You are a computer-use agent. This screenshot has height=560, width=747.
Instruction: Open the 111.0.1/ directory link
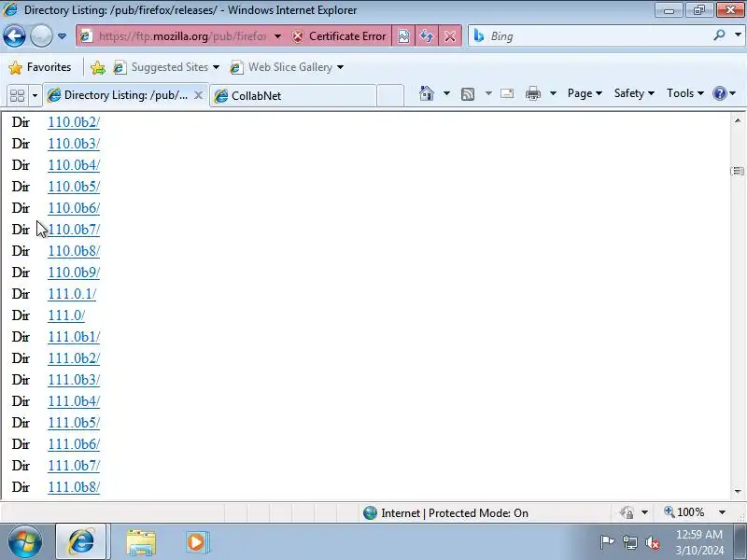tap(72, 294)
